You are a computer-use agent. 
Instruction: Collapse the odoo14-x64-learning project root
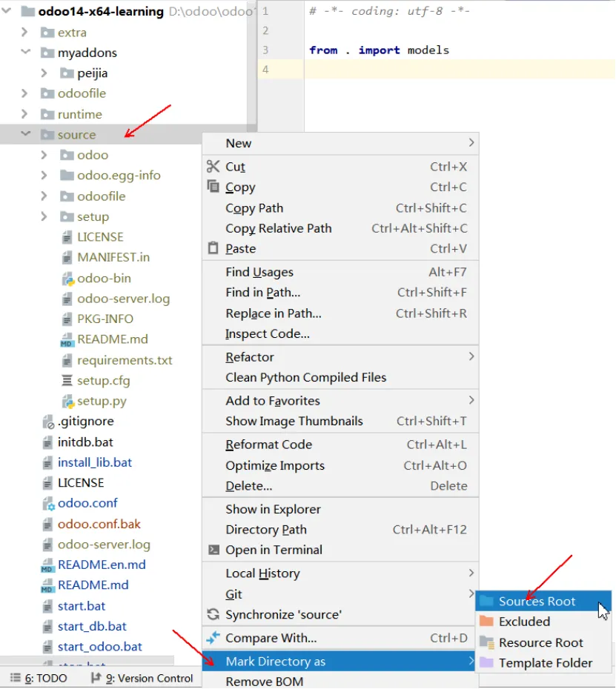click(x=6, y=11)
